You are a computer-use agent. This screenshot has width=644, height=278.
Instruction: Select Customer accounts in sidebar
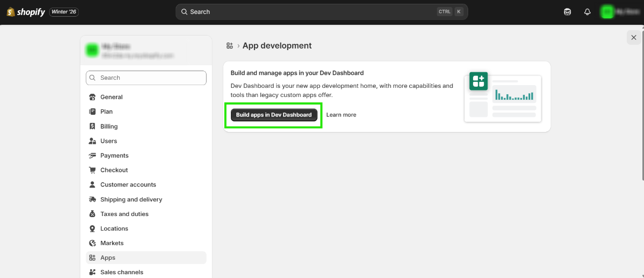click(x=128, y=185)
